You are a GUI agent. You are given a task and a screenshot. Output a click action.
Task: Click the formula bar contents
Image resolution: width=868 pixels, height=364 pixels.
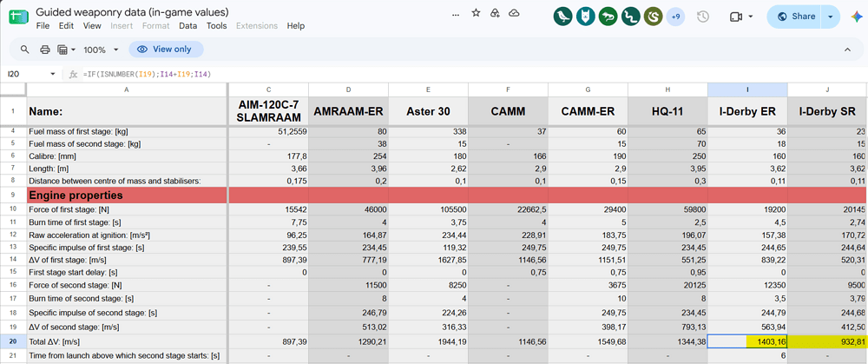click(148, 74)
